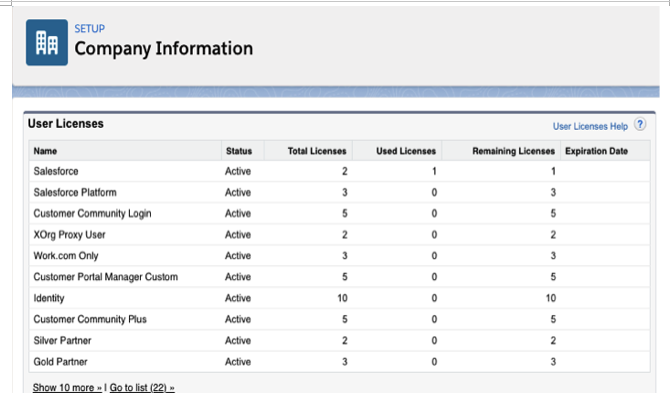This screenshot has height=403, width=670.
Task: Select the Silver Partner license row
Action: pyautogui.click(x=340, y=341)
